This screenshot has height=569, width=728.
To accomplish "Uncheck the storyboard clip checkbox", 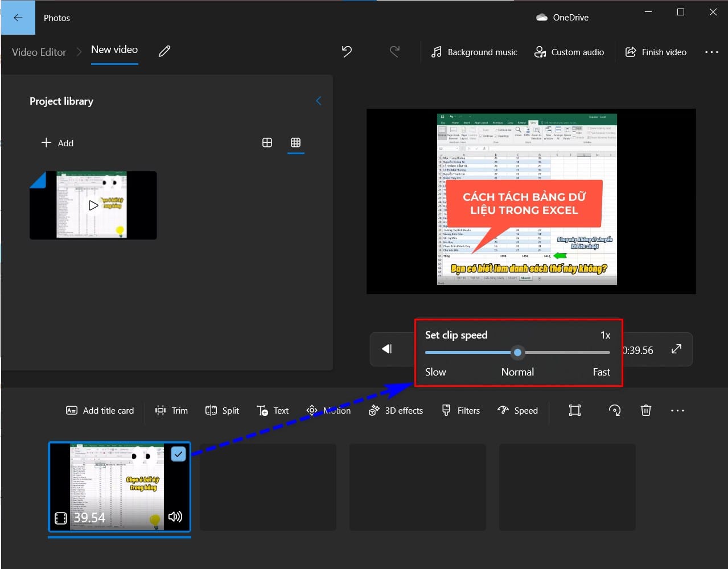I will pos(178,453).
